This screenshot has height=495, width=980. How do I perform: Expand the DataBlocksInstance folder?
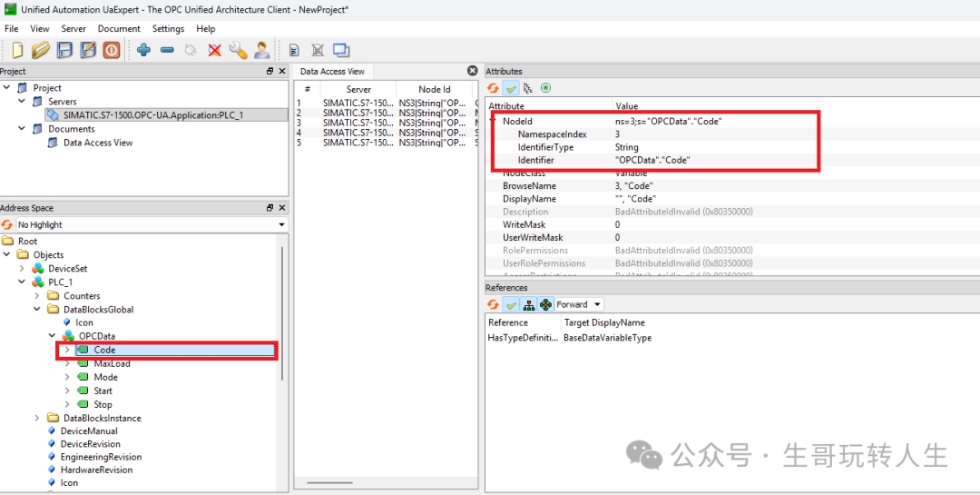[x=37, y=418]
